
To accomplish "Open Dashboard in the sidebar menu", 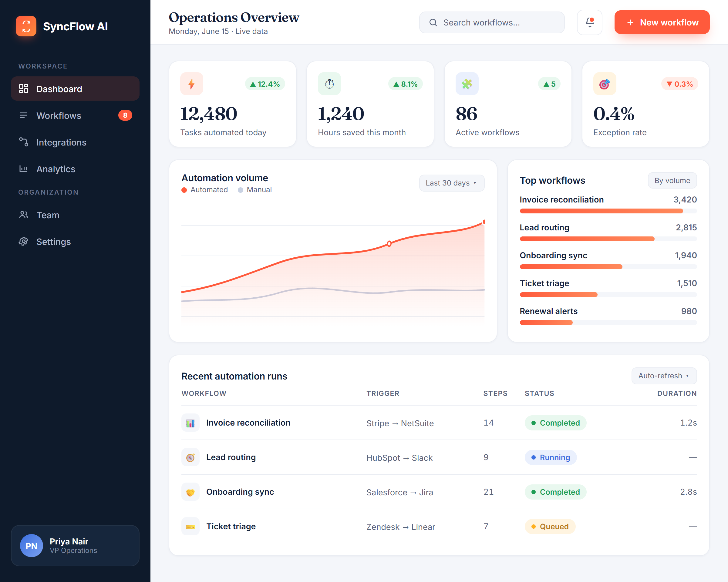I will (x=75, y=89).
